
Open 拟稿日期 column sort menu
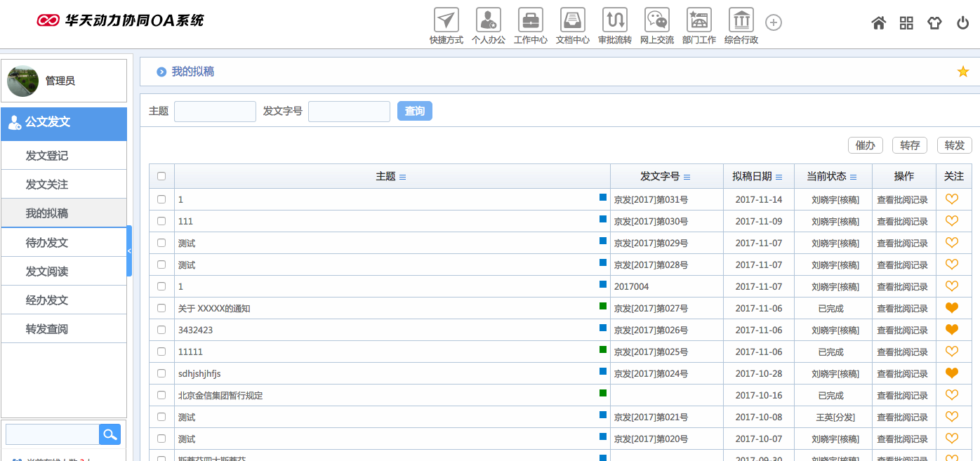pos(779,177)
